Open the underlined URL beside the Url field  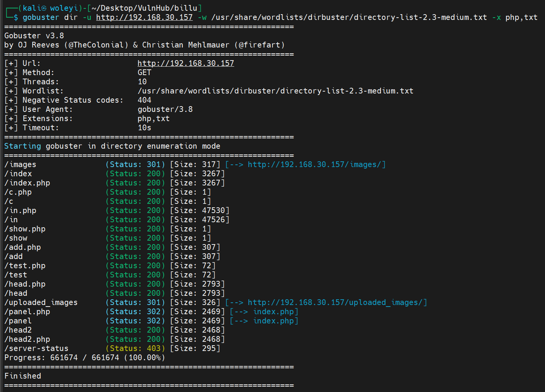coord(185,63)
